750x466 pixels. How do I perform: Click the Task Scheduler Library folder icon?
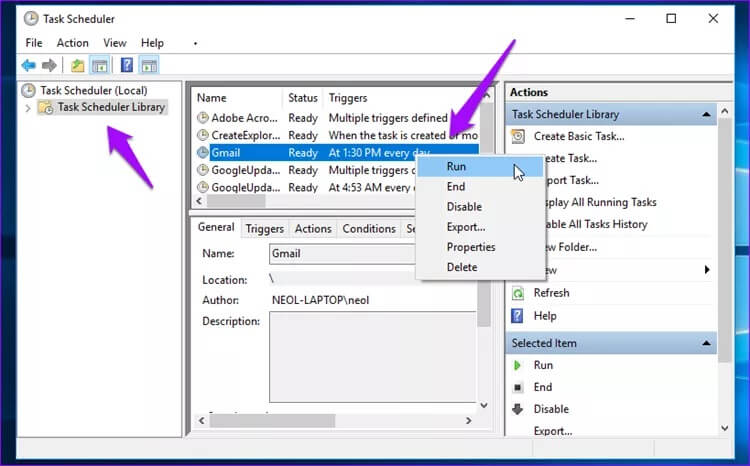[x=46, y=107]
